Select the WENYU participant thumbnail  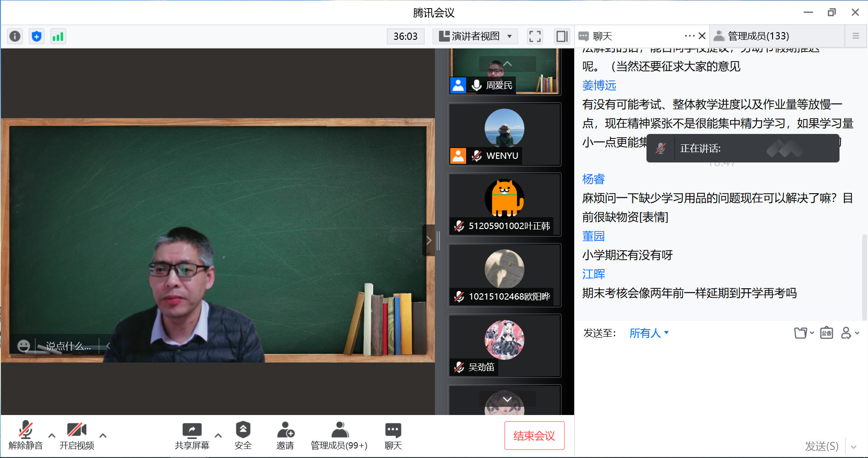[505, 134]
